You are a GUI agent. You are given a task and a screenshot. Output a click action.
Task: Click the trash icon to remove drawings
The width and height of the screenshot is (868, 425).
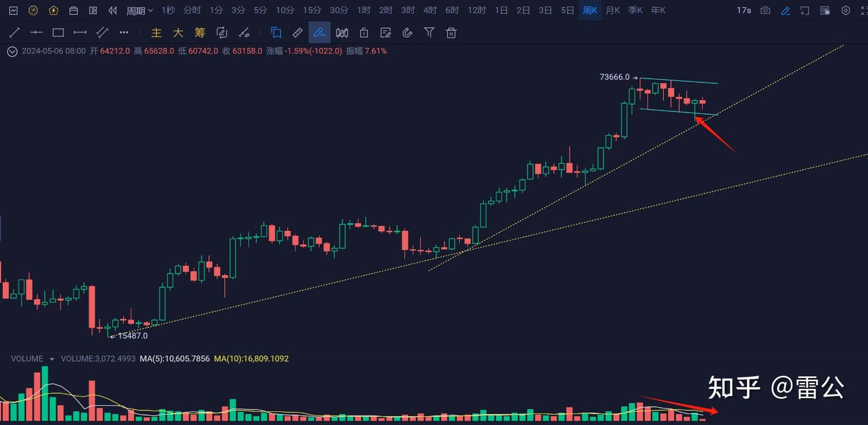[x=451, y=33]
